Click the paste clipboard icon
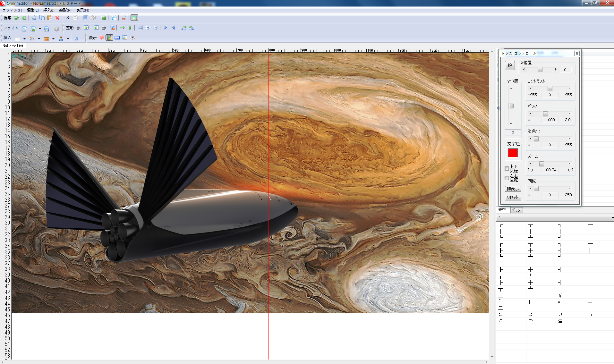The height and width of the screenshot is (364, 614). coord(49,18)
